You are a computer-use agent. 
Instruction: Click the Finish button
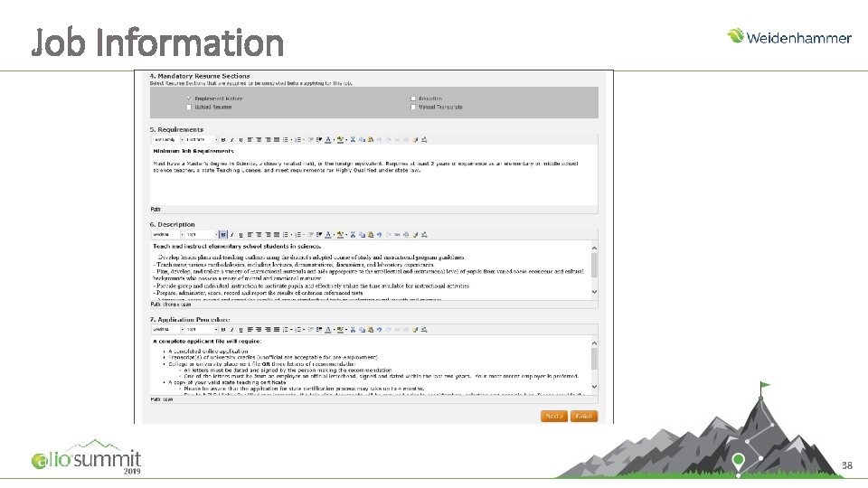click(584, 416)
